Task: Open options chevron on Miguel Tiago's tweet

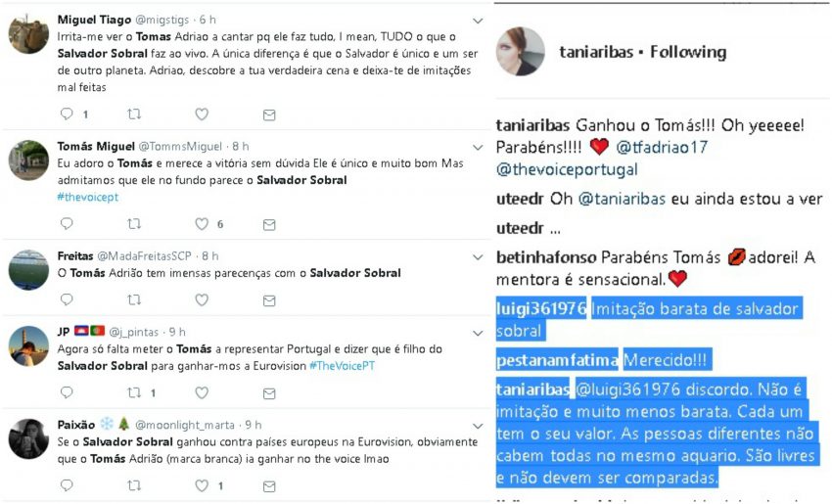Action: pyautogui.click(x=478, y=21)
